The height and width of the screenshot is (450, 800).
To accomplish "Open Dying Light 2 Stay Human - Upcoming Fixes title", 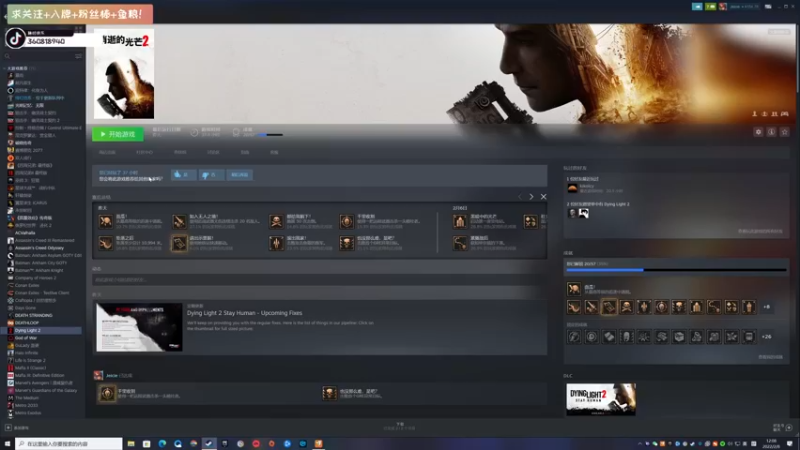I will (244, 313).
